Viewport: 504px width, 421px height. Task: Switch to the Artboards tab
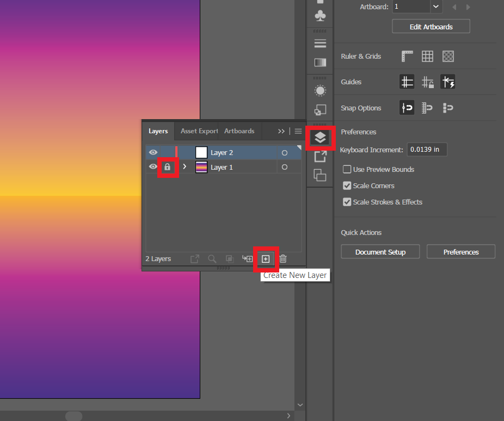(239, 131)
